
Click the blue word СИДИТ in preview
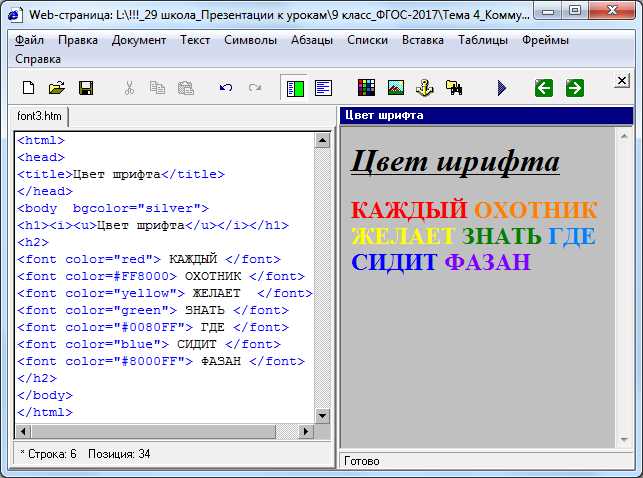pos(394,262)
